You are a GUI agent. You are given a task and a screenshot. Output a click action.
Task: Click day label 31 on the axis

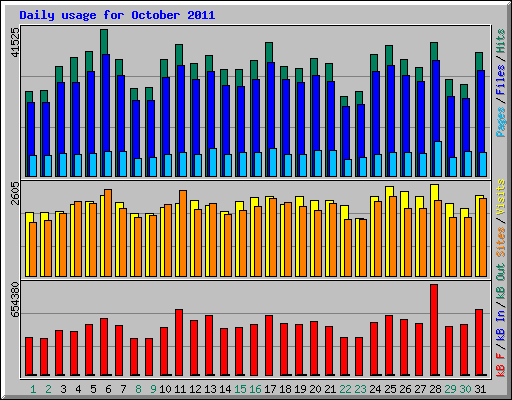480,389
